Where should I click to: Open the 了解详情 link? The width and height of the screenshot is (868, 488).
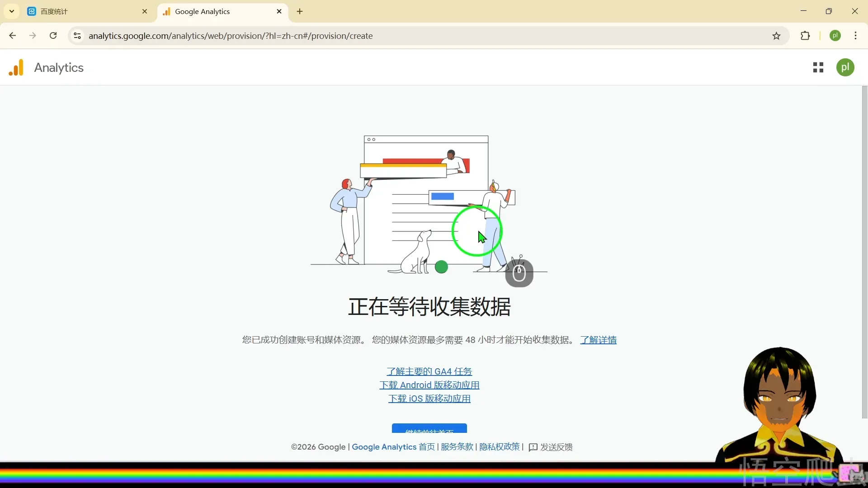[598, 340]
